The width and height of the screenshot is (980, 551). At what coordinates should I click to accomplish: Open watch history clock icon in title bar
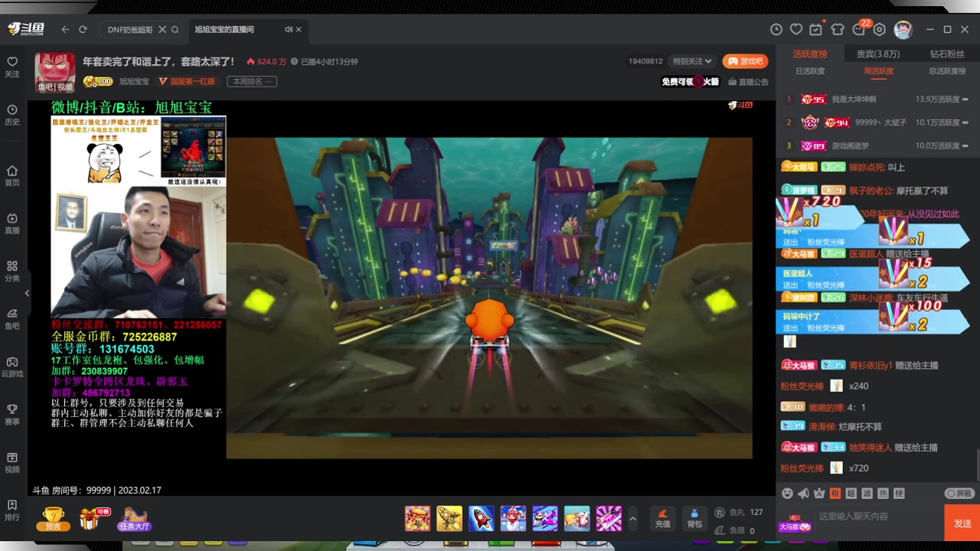[x=776, y=29]
